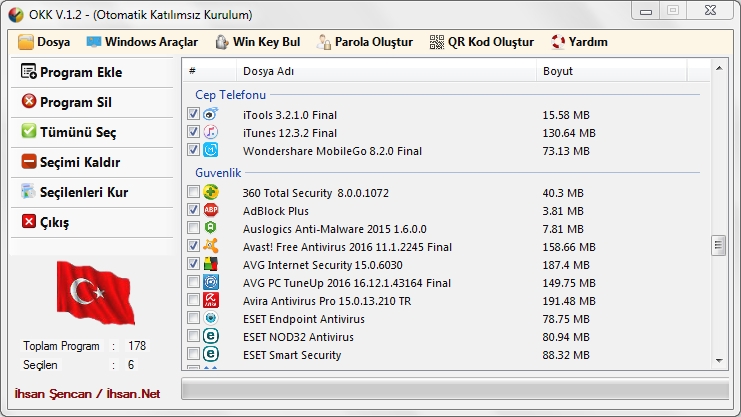
Task: Click the installation progress bar at bottom
Action: click(454, 390)
